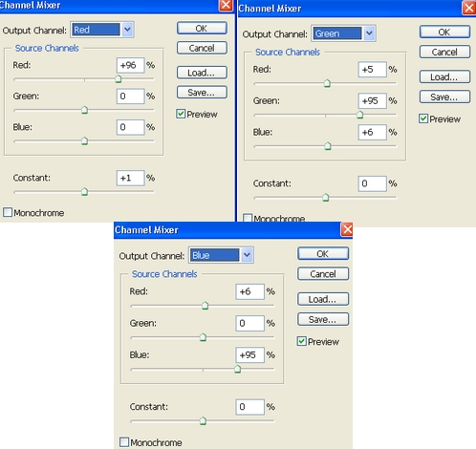Click Load... in the Blue channel dialog
Screen dimensions: 476x449
click(323, 299)
